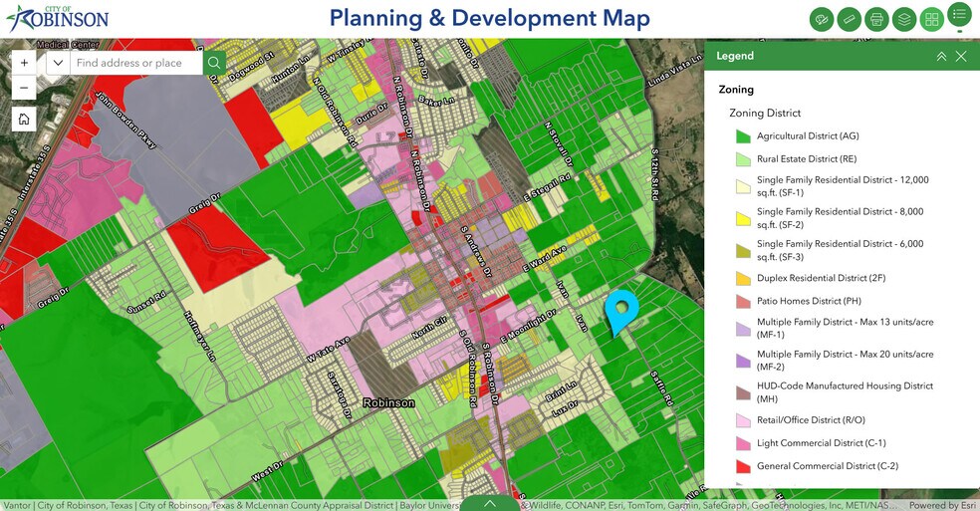
Task: Open the Print widget
Action: click(876, 19)
